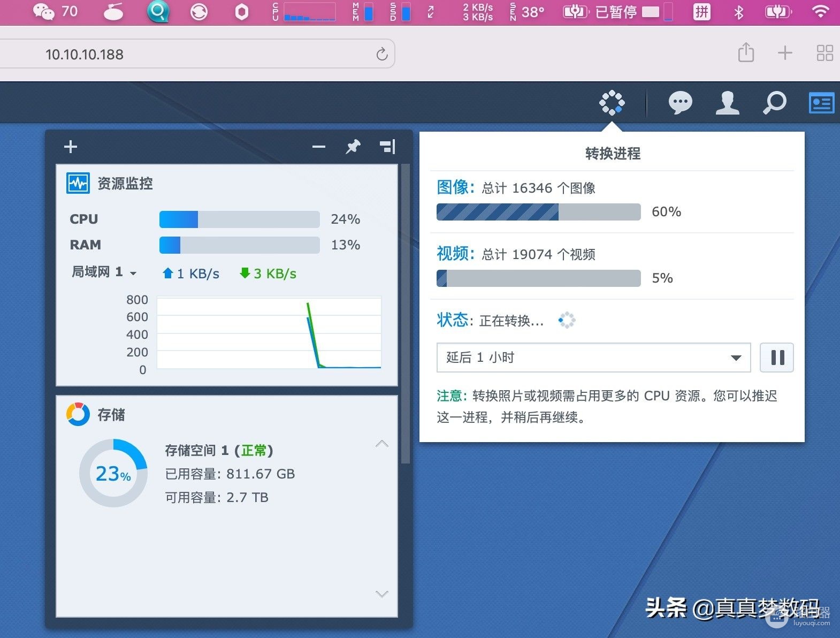Click the 总计 19074 个视频 text
Viewport: 840px width, 638px height.
click(538, 254)
